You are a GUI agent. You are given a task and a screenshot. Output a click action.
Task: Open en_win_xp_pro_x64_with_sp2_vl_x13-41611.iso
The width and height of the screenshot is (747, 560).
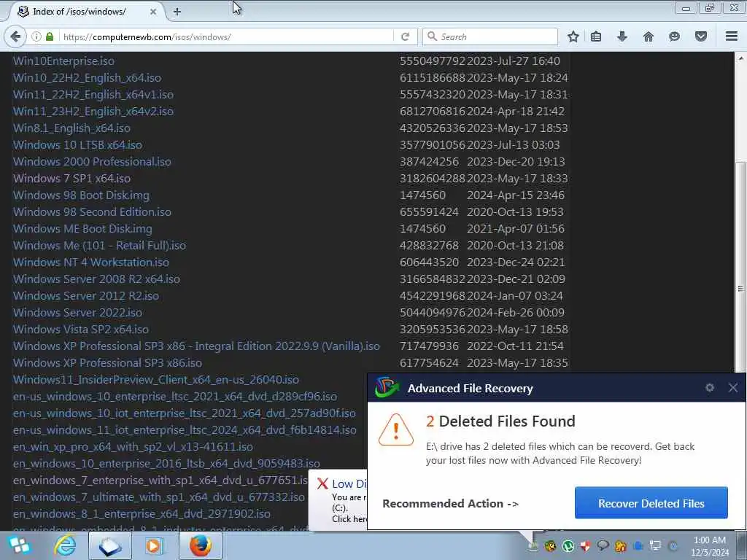tap(133, 447)
